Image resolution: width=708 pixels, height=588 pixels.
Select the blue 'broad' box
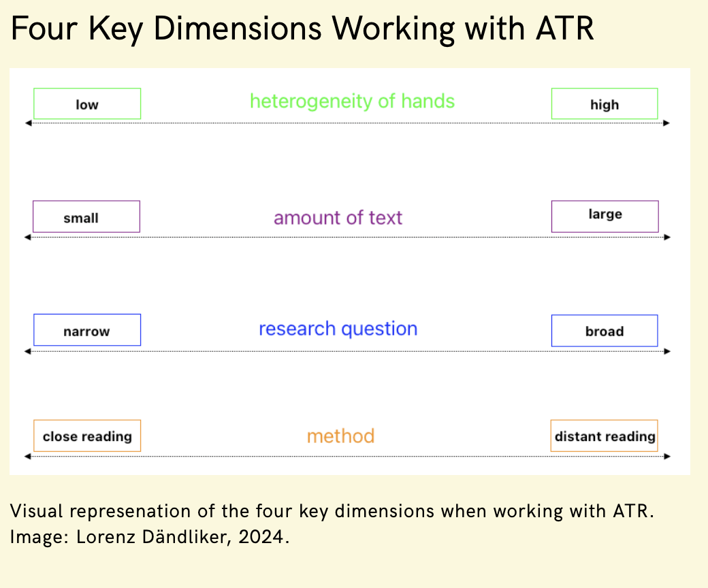click(604, 331)
